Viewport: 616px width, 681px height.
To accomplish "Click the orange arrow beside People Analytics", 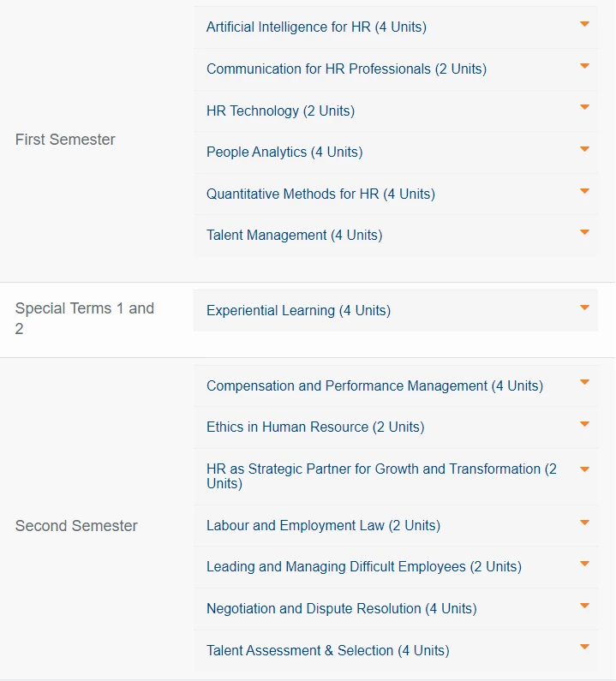I will [x=584, y=149].
